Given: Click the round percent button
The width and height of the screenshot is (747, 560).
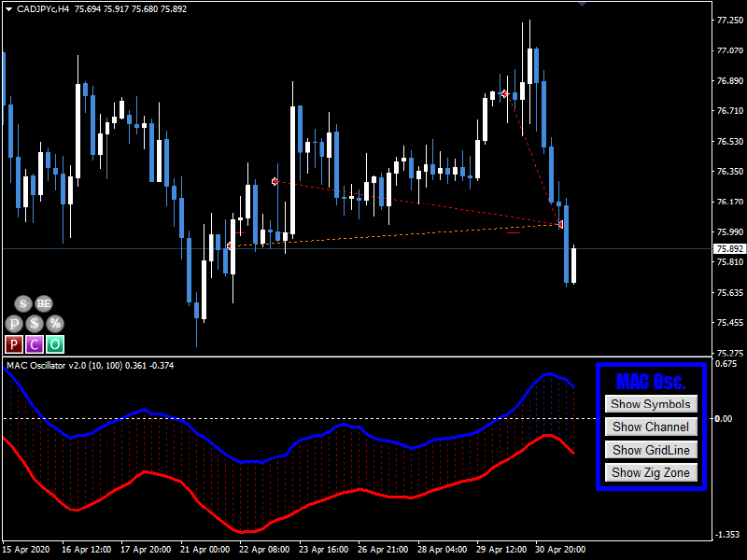Looking at the screenshot, I should pos(55,324).
